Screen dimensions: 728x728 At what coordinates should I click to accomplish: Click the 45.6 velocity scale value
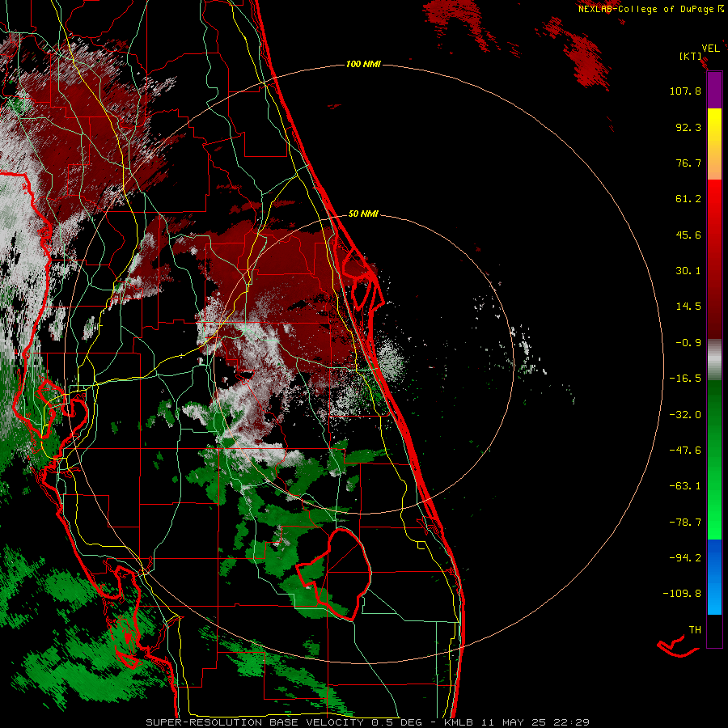688,235
